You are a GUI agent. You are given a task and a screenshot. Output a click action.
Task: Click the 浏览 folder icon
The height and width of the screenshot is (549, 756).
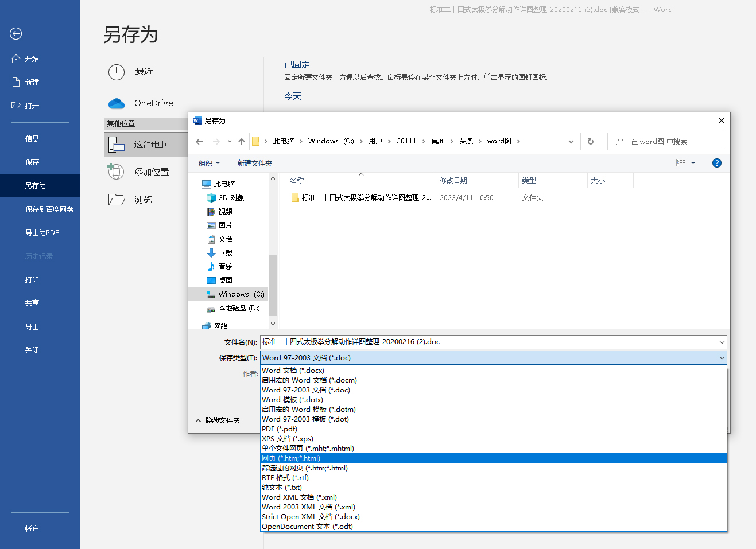point(117,199)
